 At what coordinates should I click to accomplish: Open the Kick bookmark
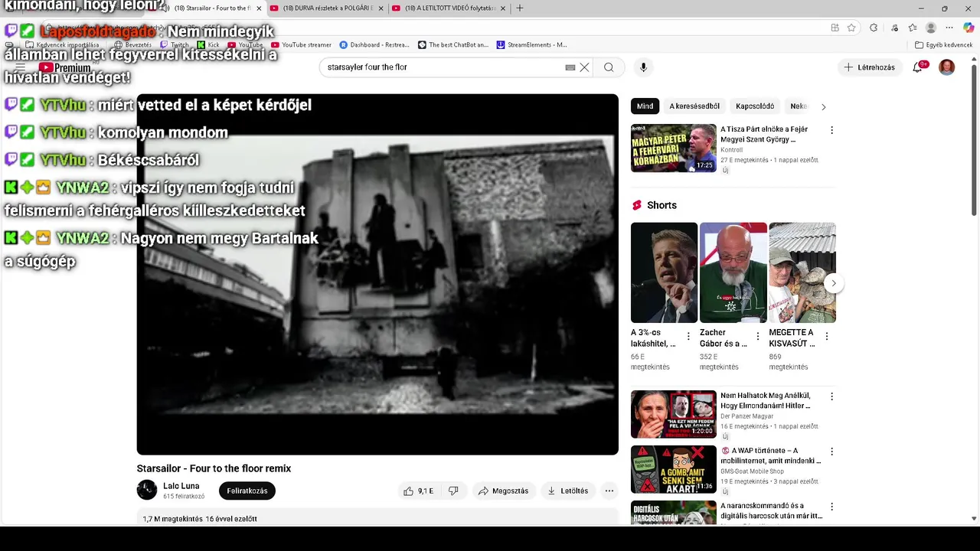tap(208, 45)
